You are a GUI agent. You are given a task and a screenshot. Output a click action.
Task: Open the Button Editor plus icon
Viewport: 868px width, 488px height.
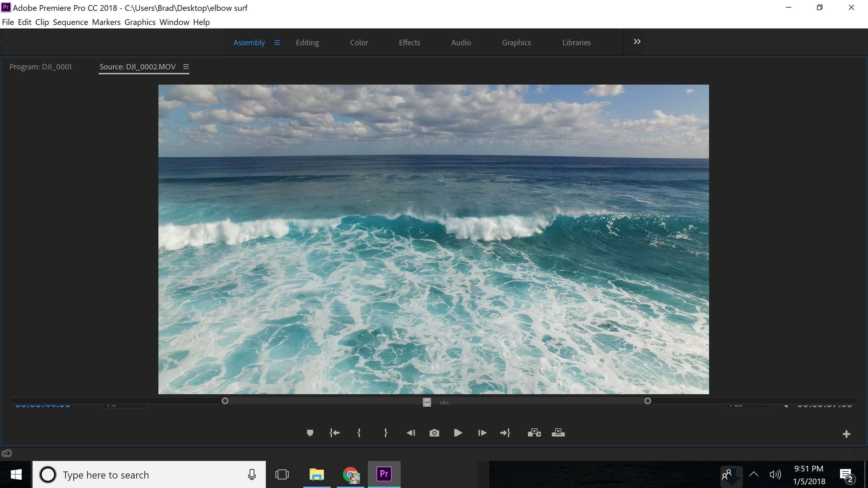(x=846, y=434)
